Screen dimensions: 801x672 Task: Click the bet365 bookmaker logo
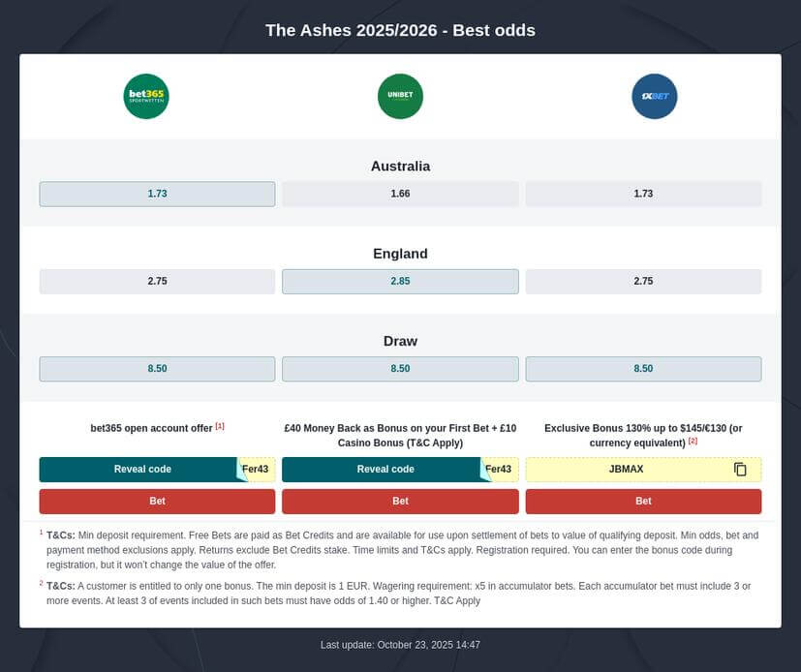[x=146, y=97]
